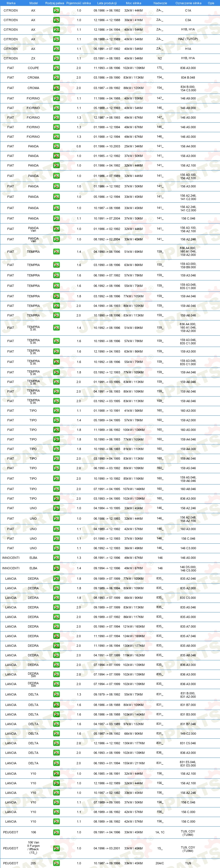This screenshot has height=868, width=220.
Task: Click fuel icon in DEDRA 121kW / 165KM row
Action: point(56,626)
